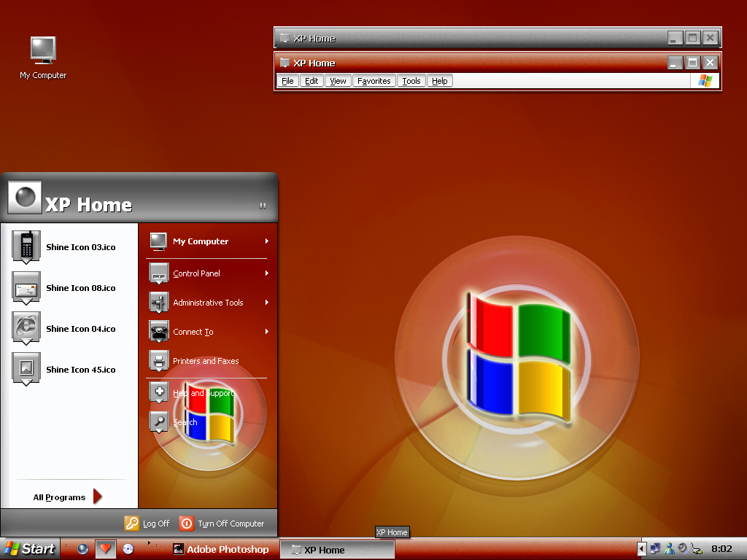747x560 pixels.
Task: Open Printers and Faxes
Action: [204, 361]
